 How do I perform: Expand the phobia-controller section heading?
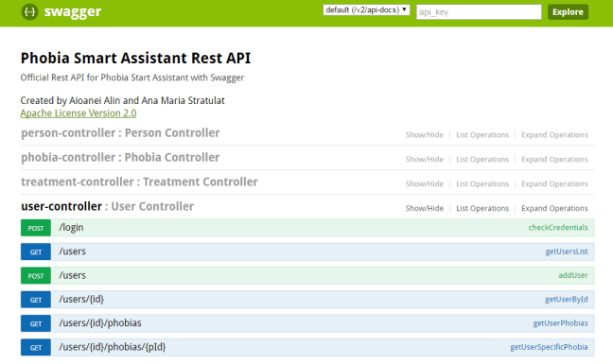pos(120,157)
